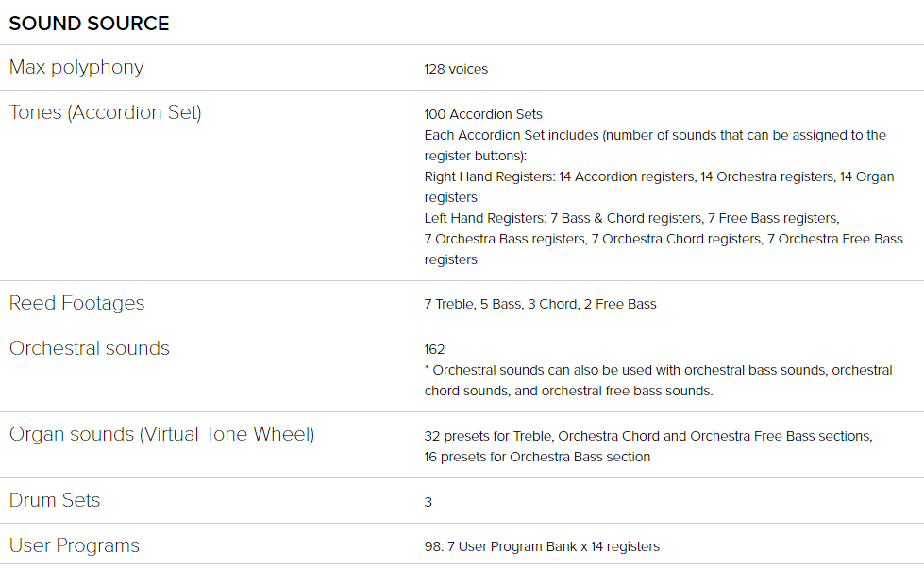Click the Drum Sets value 3
924x569 pixels.
click(428, 502)
